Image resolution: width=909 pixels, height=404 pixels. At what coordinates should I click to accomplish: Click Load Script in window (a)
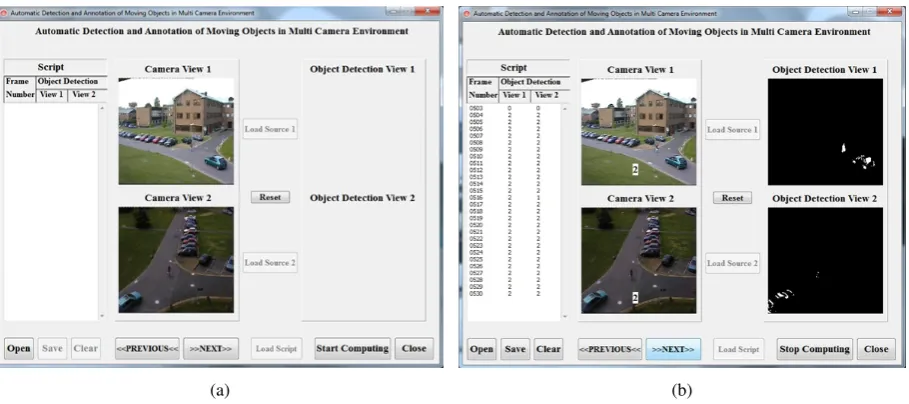[277, 348]
